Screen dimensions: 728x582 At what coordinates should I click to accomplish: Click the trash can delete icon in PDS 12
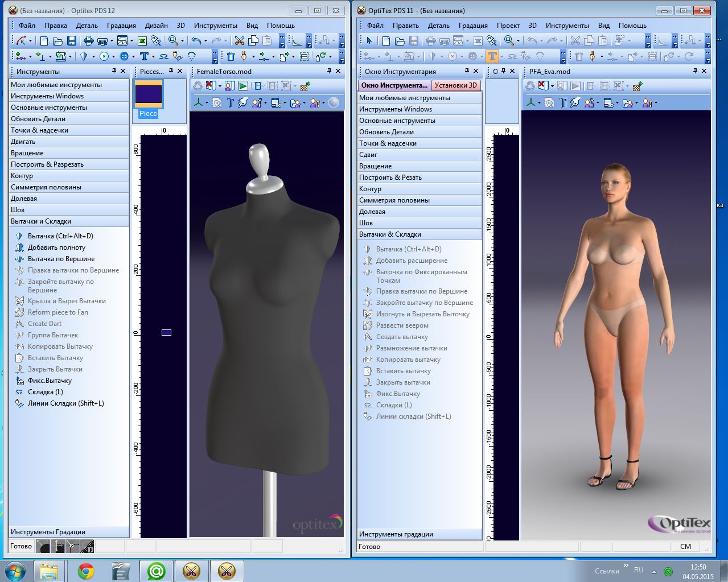point(231,56)
